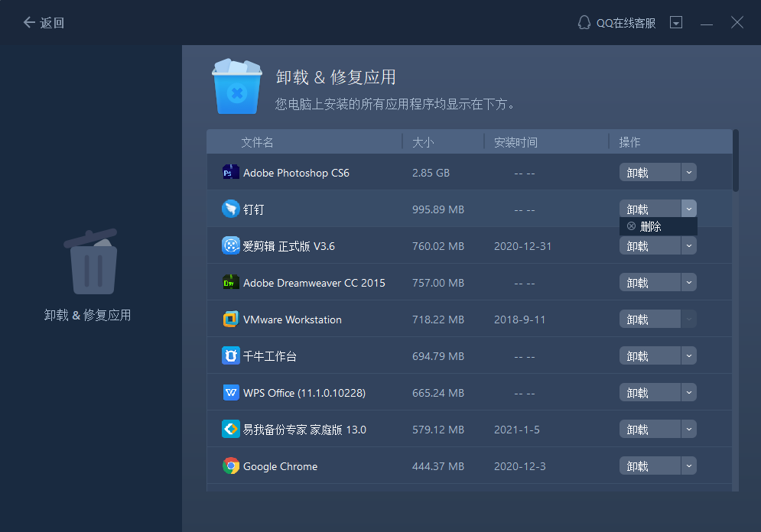Click the 易我备份专家 app icon
Screen dimensions: 761x532
point(231,429)
